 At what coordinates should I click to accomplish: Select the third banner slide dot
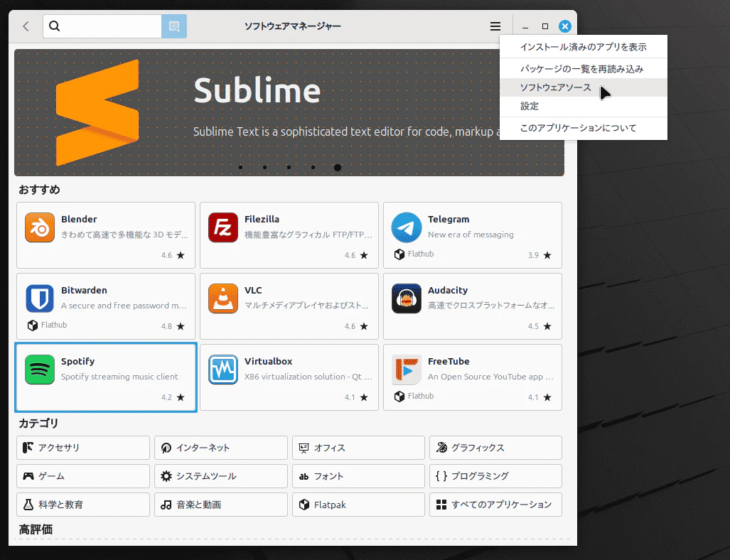pos(289,167)
